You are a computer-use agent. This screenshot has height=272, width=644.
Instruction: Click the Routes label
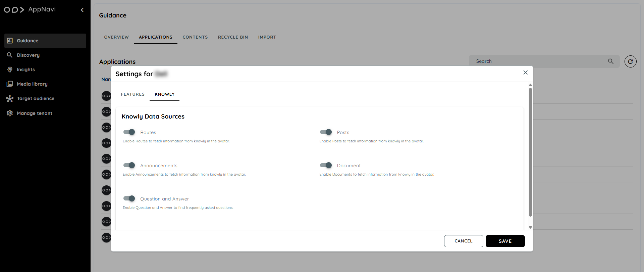coord(148,132)
